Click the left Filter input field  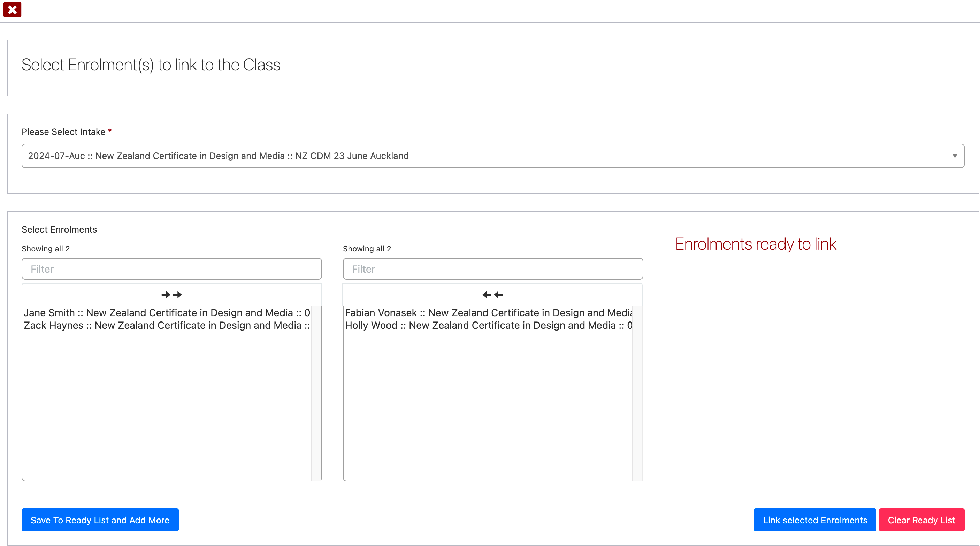171,269
